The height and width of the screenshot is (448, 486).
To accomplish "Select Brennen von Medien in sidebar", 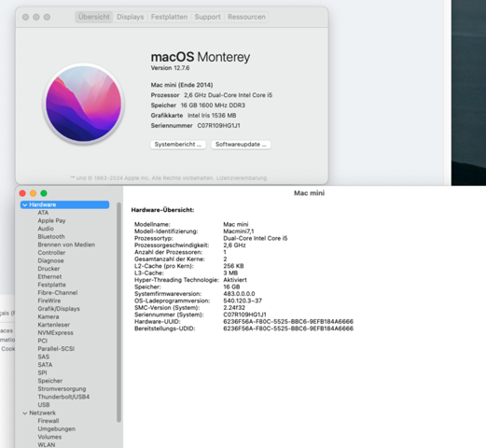I will pos(66,245).
